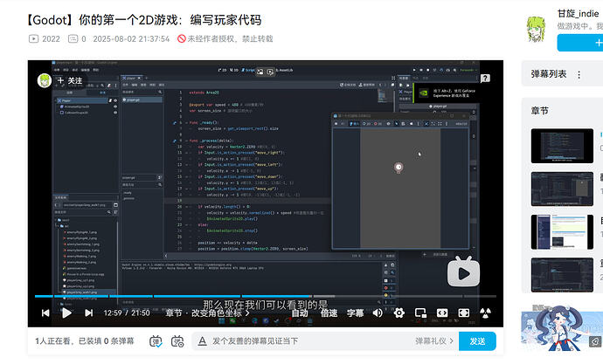
Task: Click the feedback icon on the ad banner
Action: pyautogui.click(x=596, y=341)
